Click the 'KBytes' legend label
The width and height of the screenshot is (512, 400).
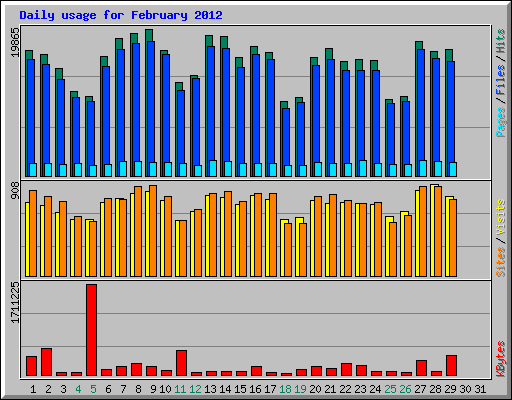point(500,359)
